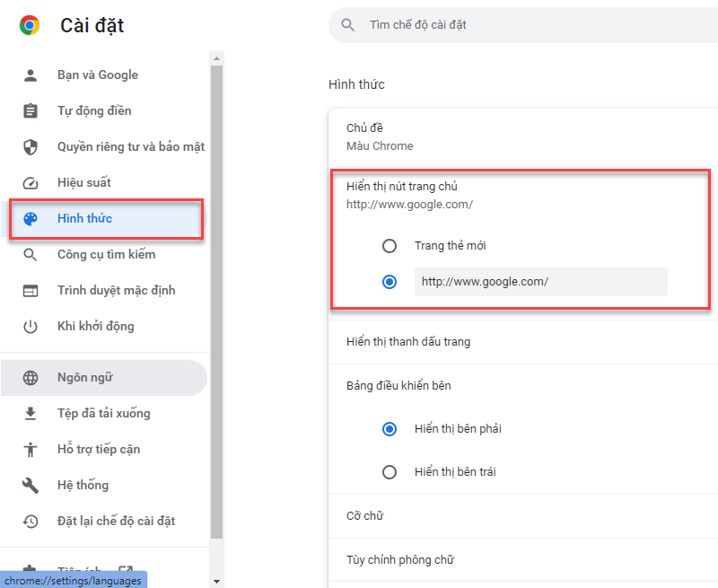Screen dimensions: 718x588
Task: Click the shield icon for privacy settings
Action: point(31,147)
